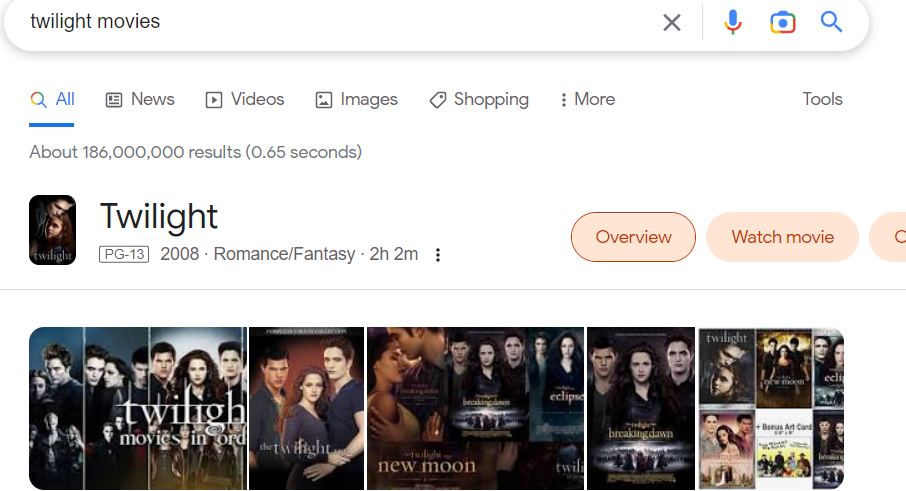Viewport: 906px width, 491px height.
Task: Open the Twilight movies in order image
Action: 138,408
